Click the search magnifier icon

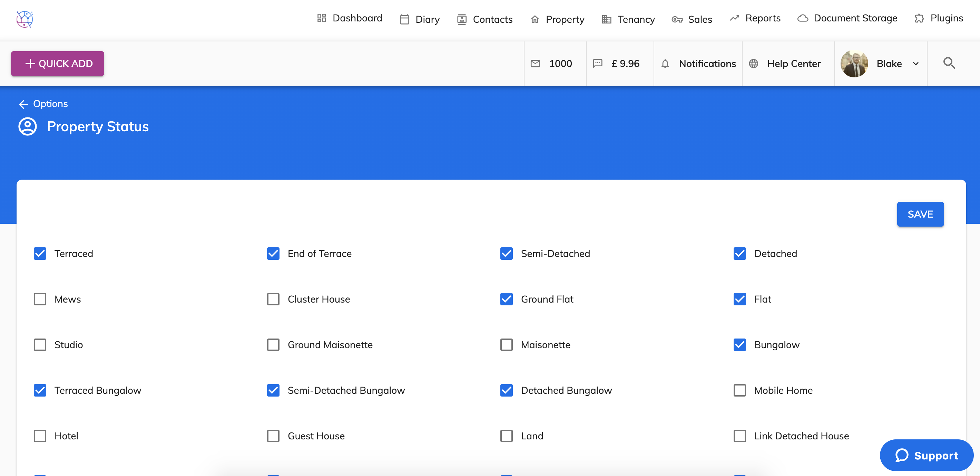point(949,63)
